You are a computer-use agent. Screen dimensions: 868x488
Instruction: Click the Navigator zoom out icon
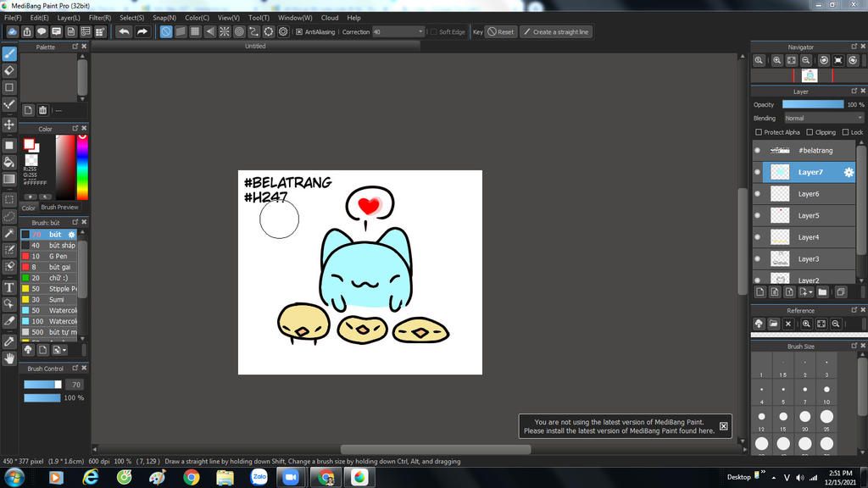[x=806, y=60]
